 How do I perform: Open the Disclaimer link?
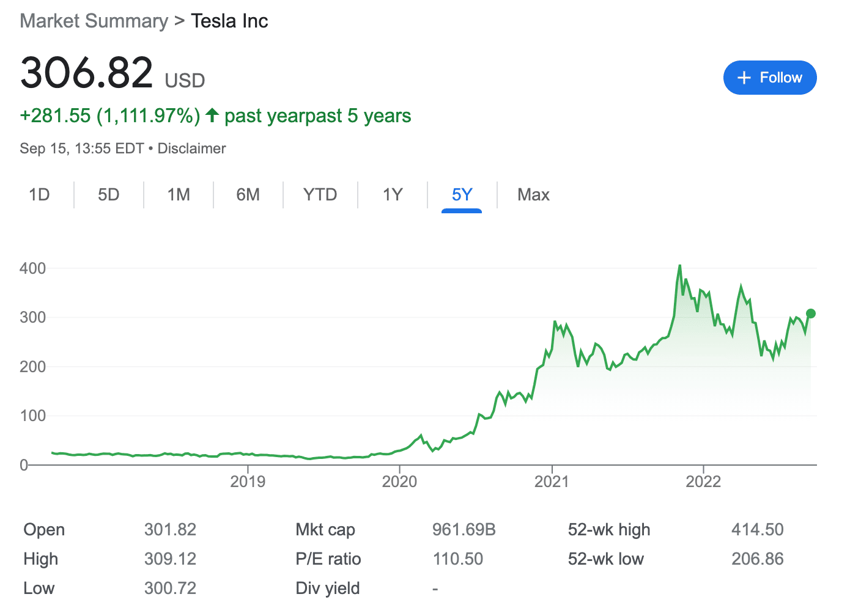191,148
